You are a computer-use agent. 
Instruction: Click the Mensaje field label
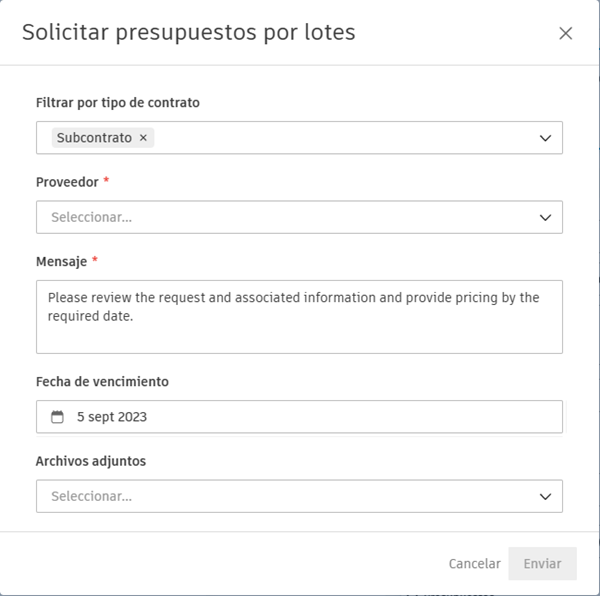(x=61, y=261)
